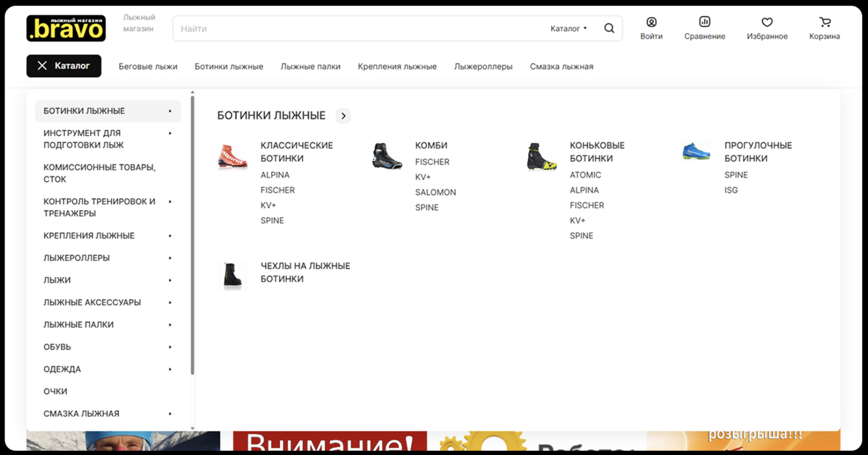Open ЧЕХЛЫ НА ЛЫЖНЫЕ БОТИНКИ category
This screenshot has height=455, width=868.
(305, 272)
